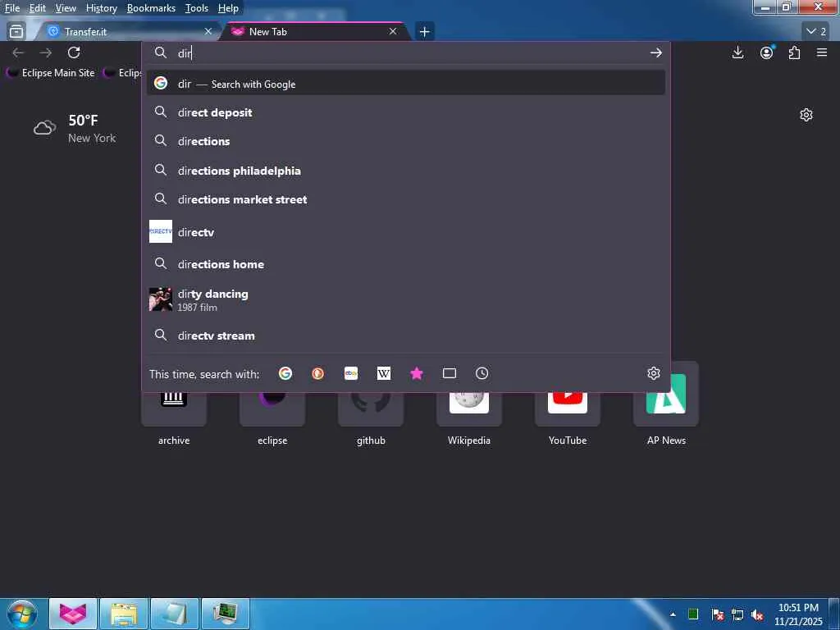Open the account profile icon
Image resolution: width=840 pixels, height=630 pixels.
point(767,52)
